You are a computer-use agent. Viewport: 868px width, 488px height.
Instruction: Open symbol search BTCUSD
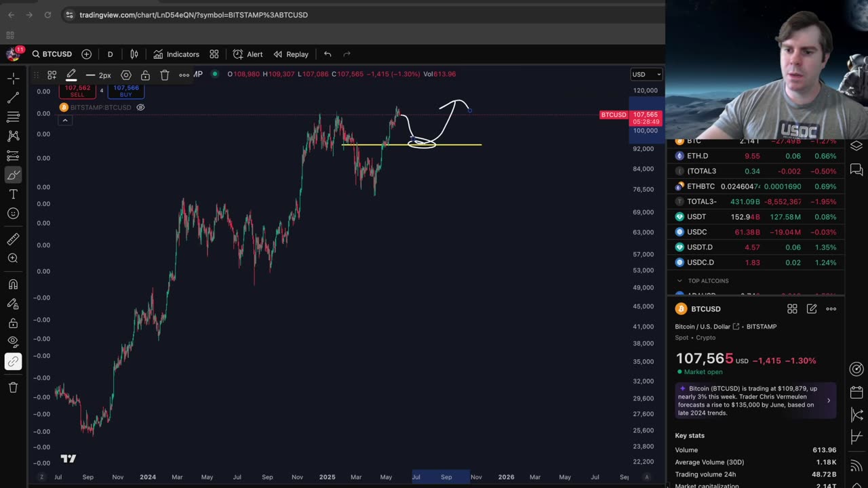point(52,54)
